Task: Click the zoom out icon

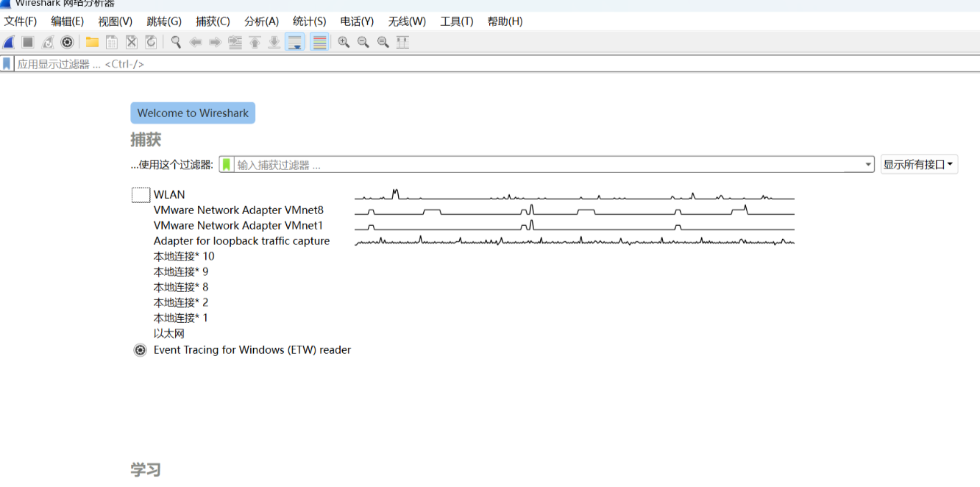Action: pos(363,42)
